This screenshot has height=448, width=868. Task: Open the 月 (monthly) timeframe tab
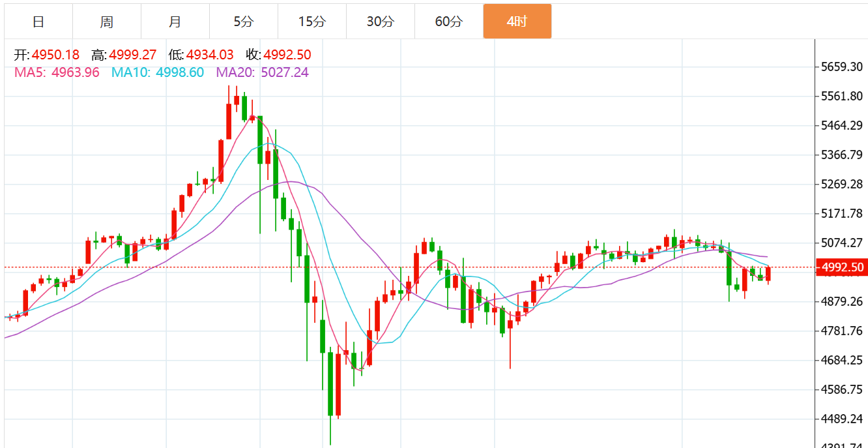coord(175,22)
